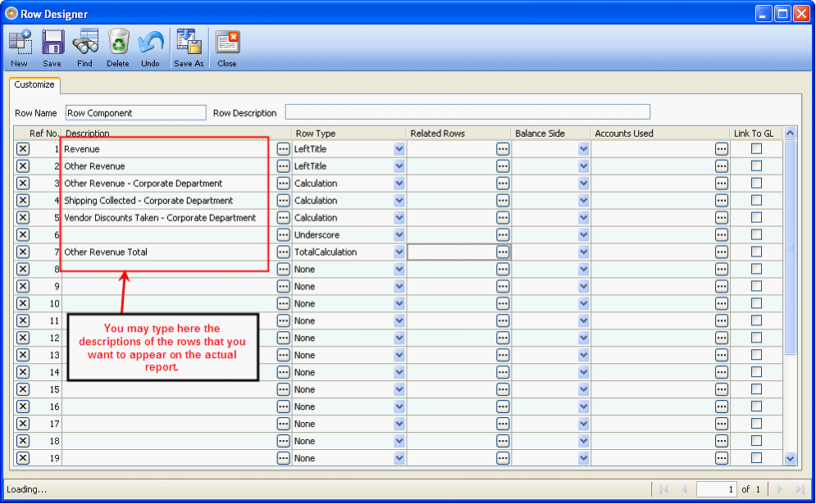This screenshot has width=816, height=504.
Task: Check Link To GL for row 2
Action: click(x=757, y=166)
